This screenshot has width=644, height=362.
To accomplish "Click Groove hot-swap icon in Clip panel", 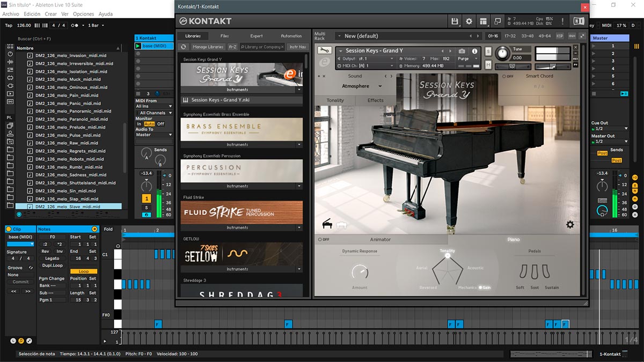I will point(31,268).
